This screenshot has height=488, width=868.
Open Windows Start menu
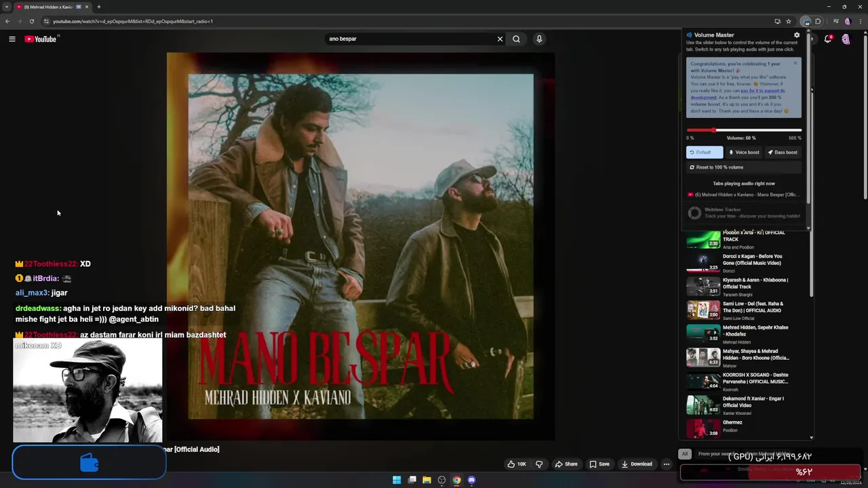tap(397, 480)
